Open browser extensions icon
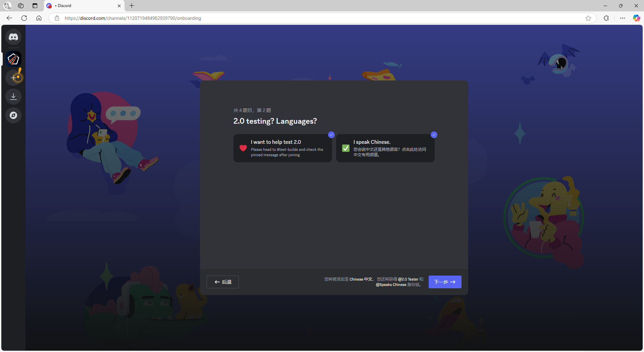Viewport: 644px width, 352px height. pos(606,18)
